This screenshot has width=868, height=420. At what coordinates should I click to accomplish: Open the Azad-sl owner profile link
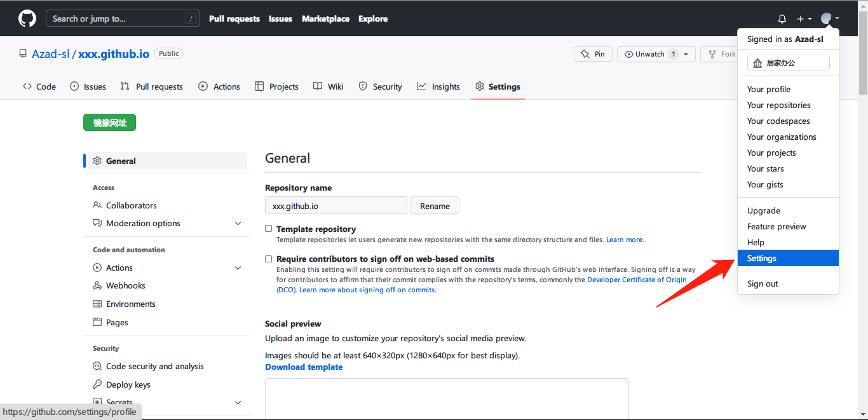pos(51,54)
